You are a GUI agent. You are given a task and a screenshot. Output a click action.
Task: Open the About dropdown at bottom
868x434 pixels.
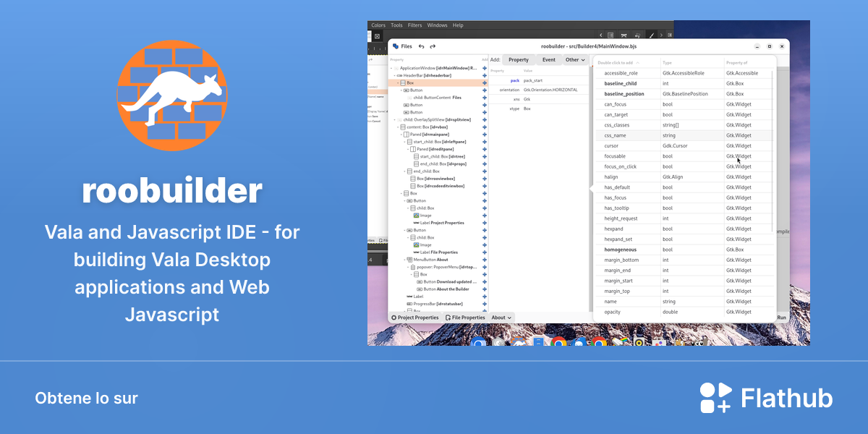pos(501,318)
